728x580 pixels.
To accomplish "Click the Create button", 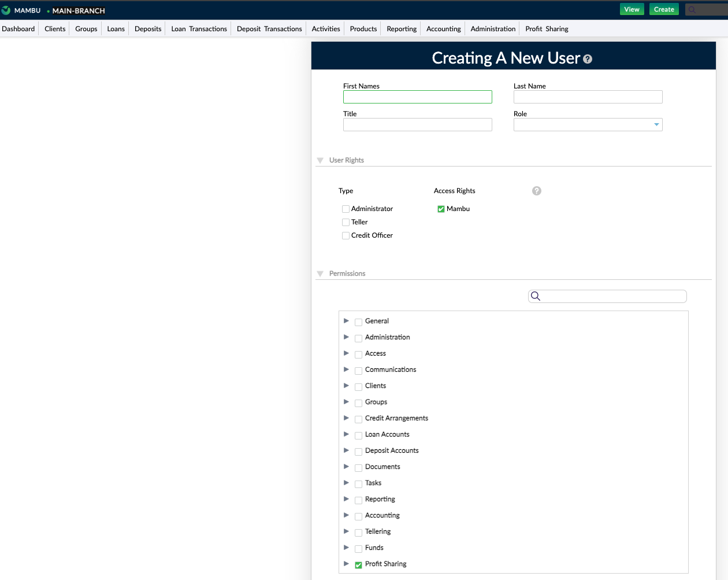I will click(664, 9).
